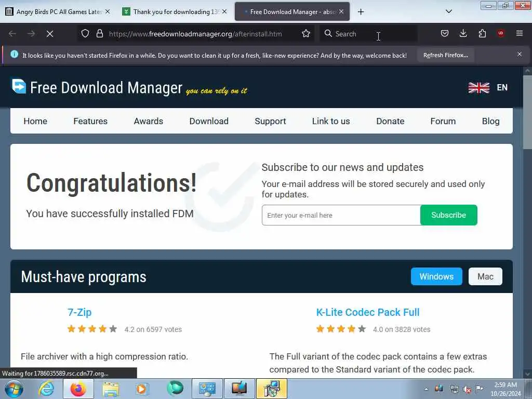Close the Thank you for downloading tab

pos(224,11)
